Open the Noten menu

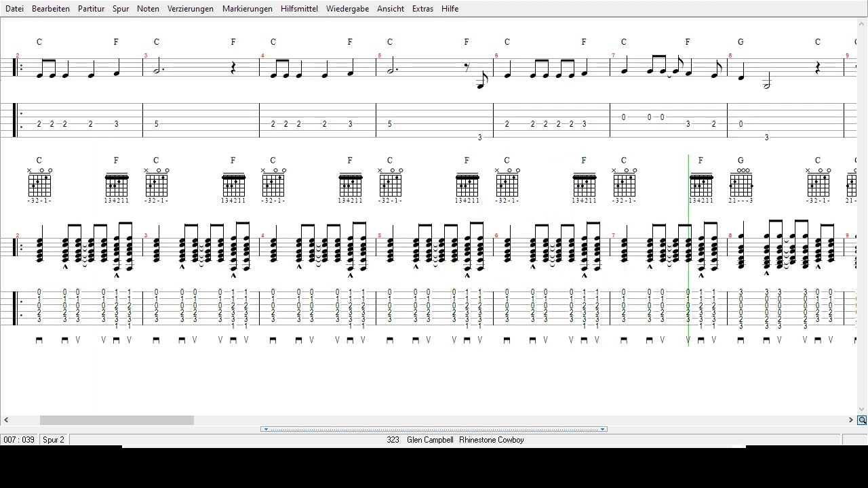(x=148, y=9)
